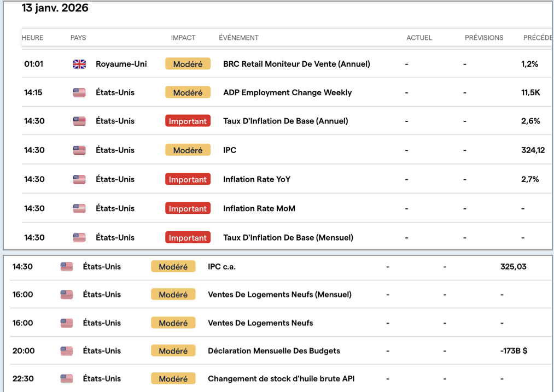Open Taux D'Inflation De Base (Annuel) event
The image size is (554, 392).
coord(285,121)
